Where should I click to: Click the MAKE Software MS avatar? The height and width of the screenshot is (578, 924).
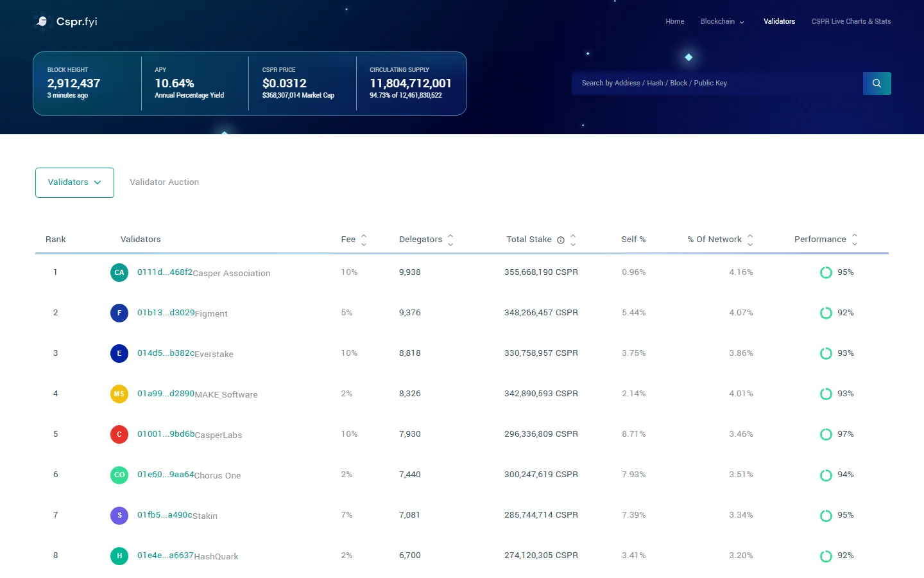(x=119, y=394)
